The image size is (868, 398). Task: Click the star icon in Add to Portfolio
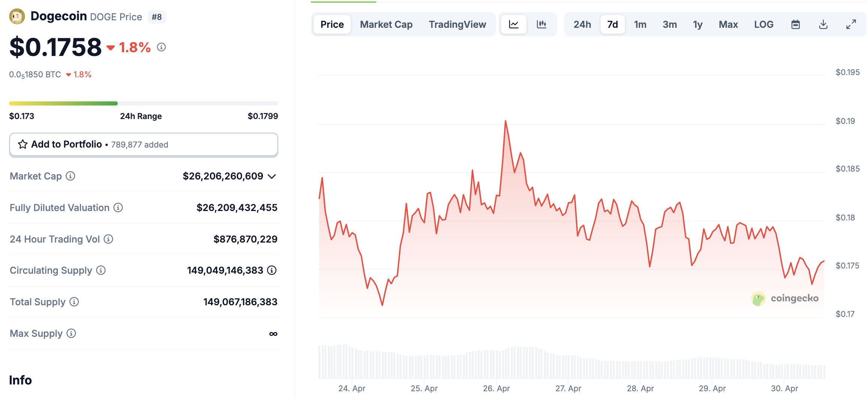(23, 145)
